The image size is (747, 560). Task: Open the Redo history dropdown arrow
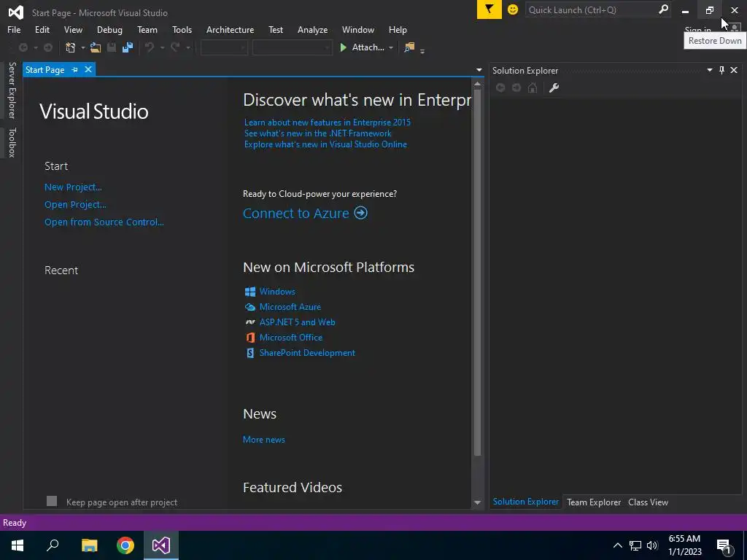coord(187,47)
